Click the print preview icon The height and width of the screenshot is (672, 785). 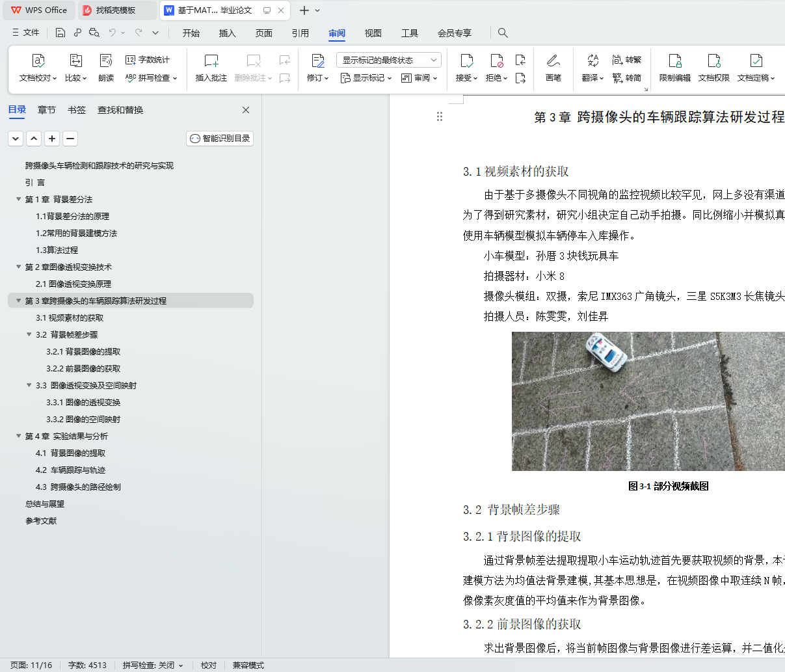94,33
